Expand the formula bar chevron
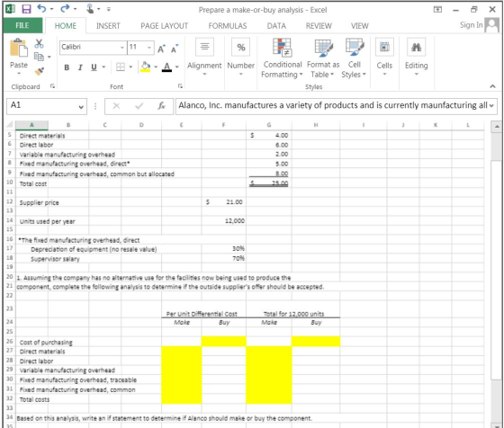This screenshot has width=504, height=428. point(491,105)
